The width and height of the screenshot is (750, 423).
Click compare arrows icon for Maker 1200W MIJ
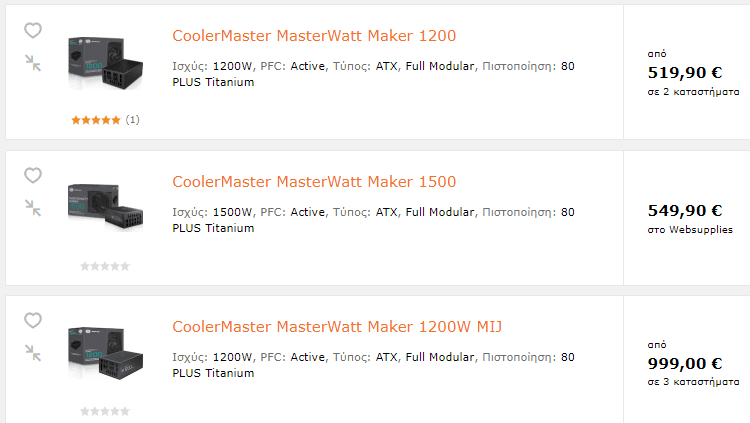[x=33, y=353]
